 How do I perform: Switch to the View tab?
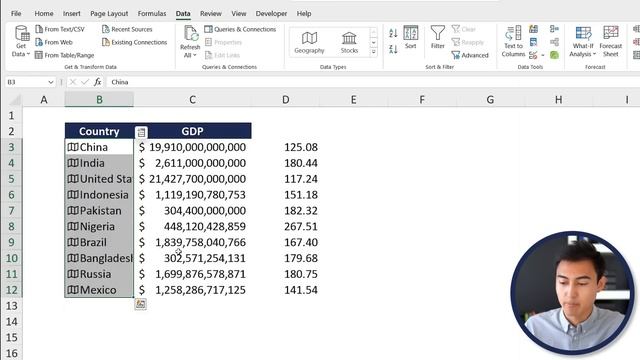pos(239,13)
